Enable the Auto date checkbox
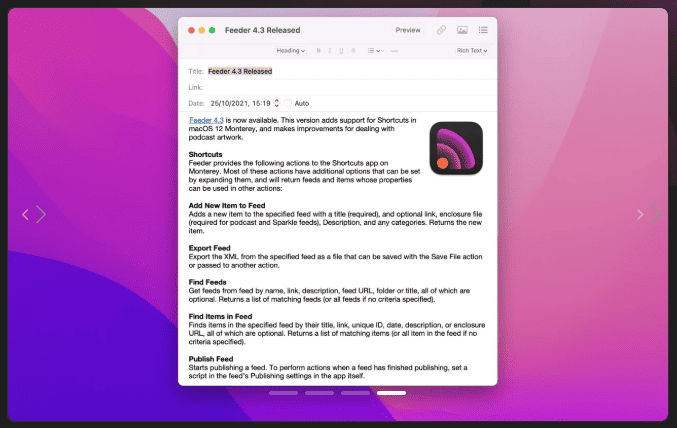This screenshot has height=428, width=677. [x=288, y=103]
